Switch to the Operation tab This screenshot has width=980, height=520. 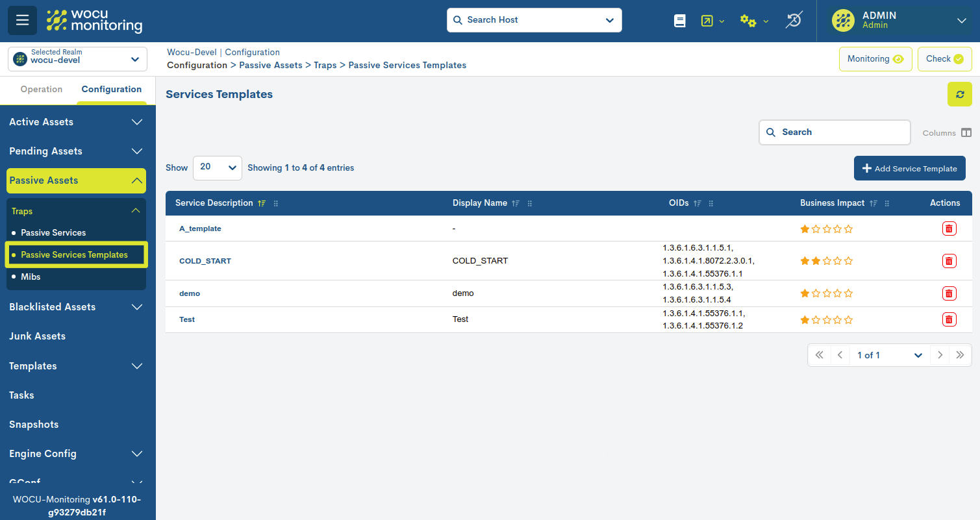(42, 90)
